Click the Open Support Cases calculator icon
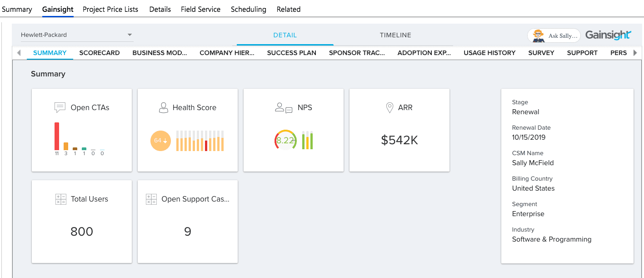This screenshot has width=644, height=278. coord(151,199)
